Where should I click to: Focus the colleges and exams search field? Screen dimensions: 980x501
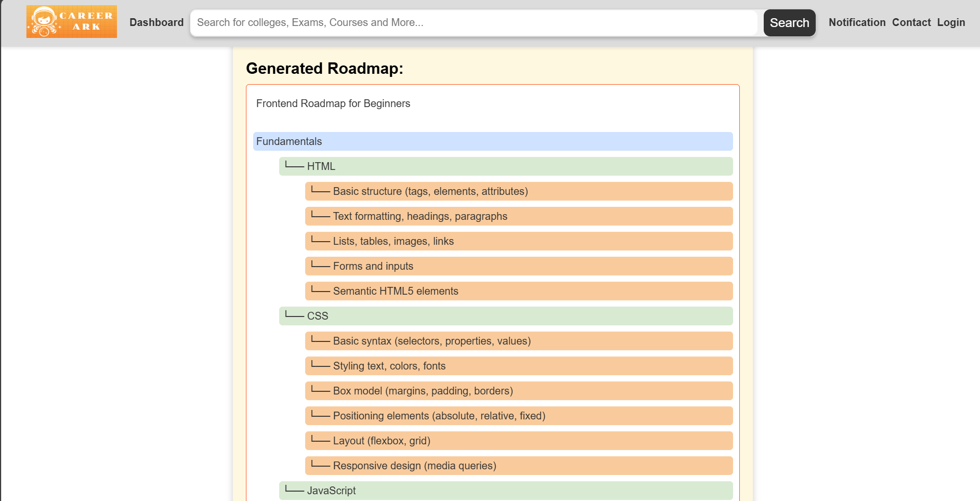tap(473, 23)
